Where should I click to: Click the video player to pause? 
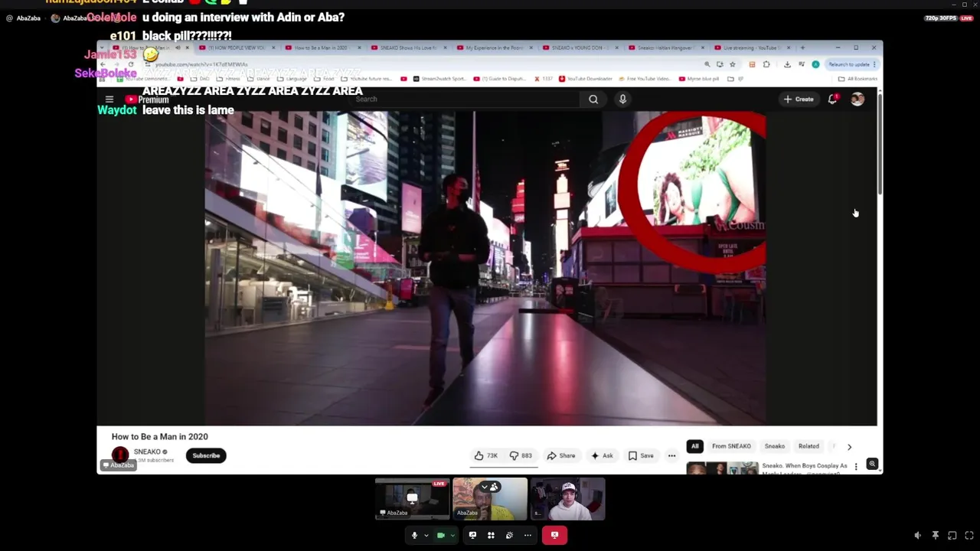[x=485, y=268]
